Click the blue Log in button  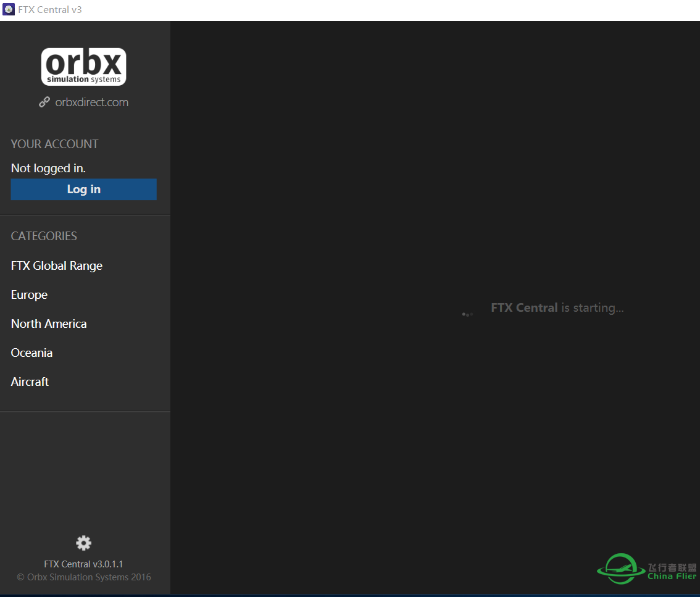click(x=83, y=189)
